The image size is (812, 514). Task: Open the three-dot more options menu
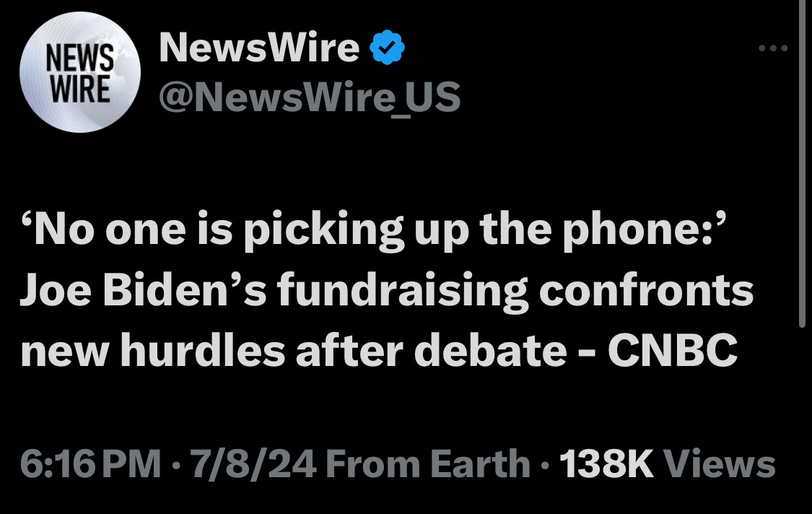pyautogui.click(x=773, y=49)
